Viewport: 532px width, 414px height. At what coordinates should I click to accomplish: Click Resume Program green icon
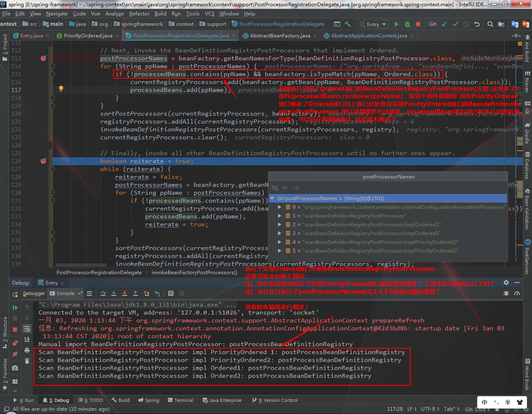pyautogui.click(x=15, y=308)
